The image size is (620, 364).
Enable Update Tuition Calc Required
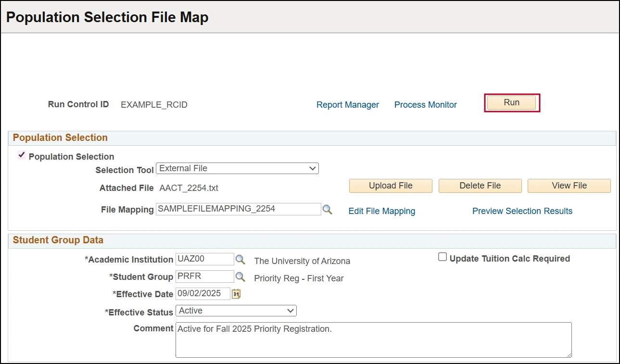click(443, 257)
